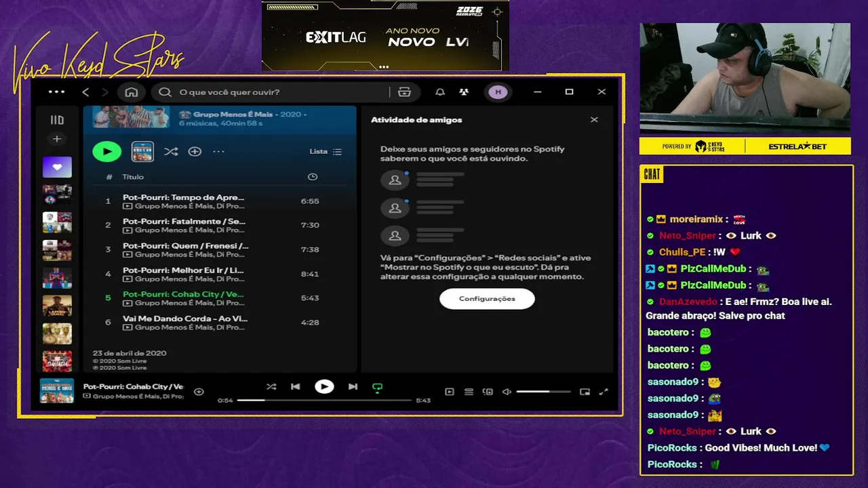Screen dimensions: 868x488
Task: Open the three-dots menu in Spotify's top bar
Action: pos(57,92)
